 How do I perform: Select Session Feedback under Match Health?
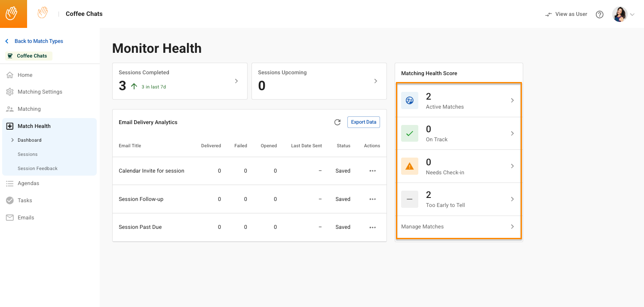pyautogui.click(x=37, y=168)
